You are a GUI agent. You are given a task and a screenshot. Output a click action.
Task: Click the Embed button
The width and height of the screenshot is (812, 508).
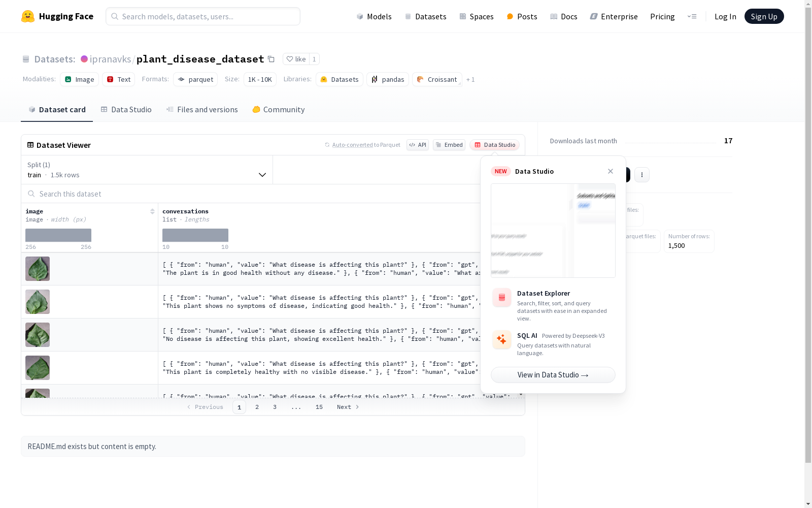[x=449, y=145]
